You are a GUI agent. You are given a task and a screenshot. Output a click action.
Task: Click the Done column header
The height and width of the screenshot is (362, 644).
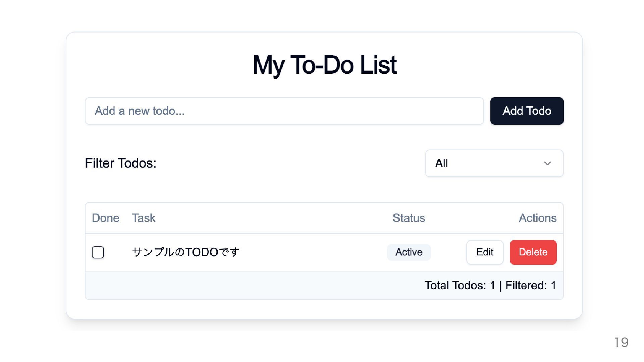pyautogui.click(x=105, y=218)
